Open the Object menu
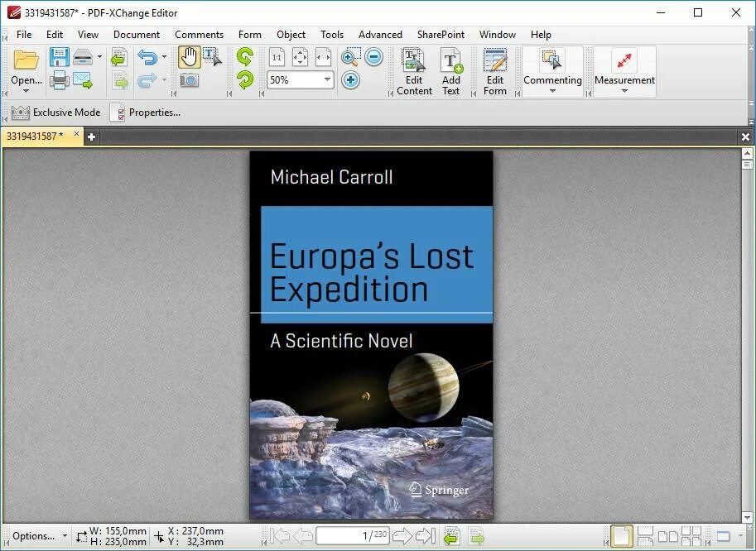Viewport: 756px width, 551px height. (x=291, y=35)
